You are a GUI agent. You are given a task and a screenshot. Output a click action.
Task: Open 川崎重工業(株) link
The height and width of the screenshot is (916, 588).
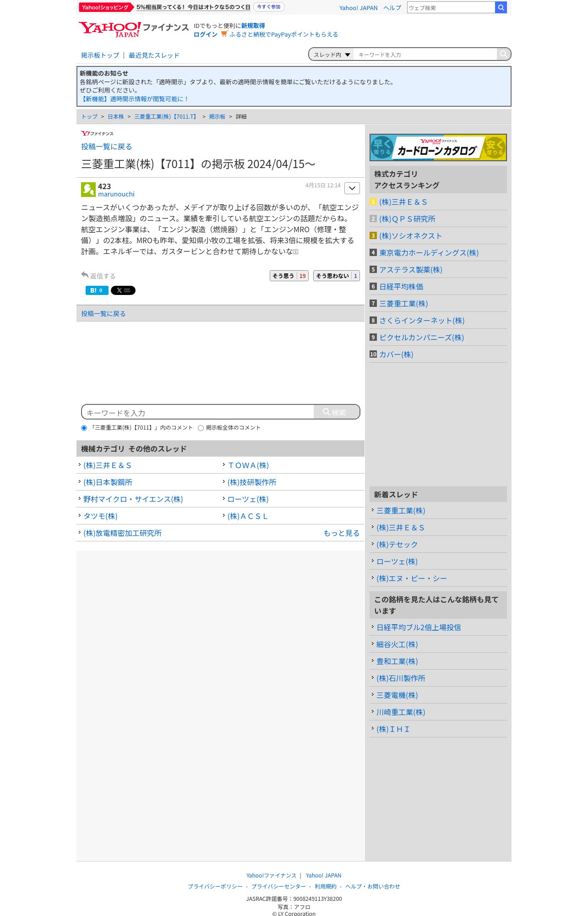click(x=401, y=712)
